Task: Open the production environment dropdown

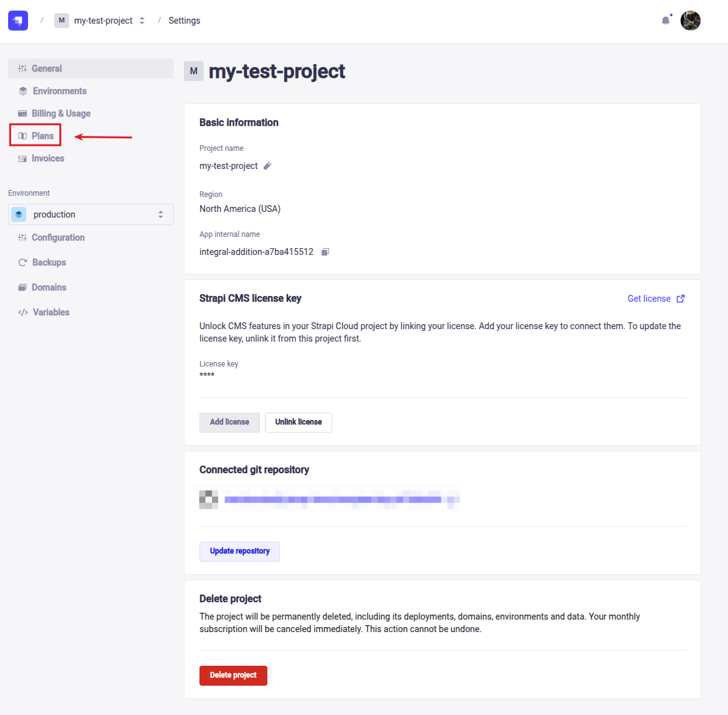Action: (x=91, y=214)
